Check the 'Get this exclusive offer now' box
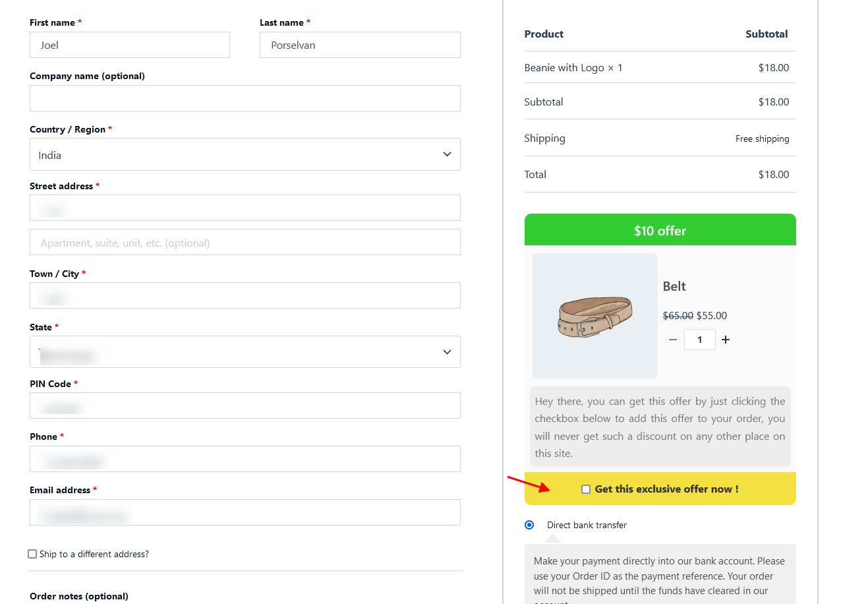The height and width of the screenshot is (604, 868). point(586,489)
